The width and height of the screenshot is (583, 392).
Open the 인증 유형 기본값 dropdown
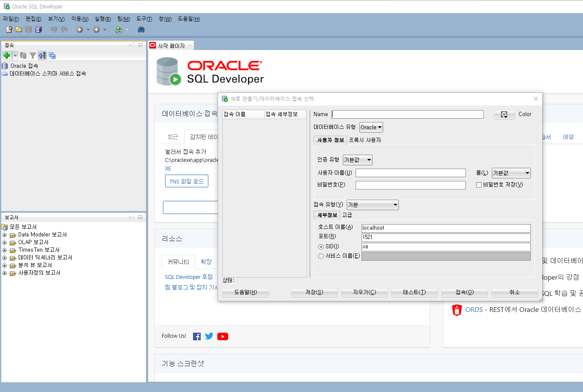(358, 160)
